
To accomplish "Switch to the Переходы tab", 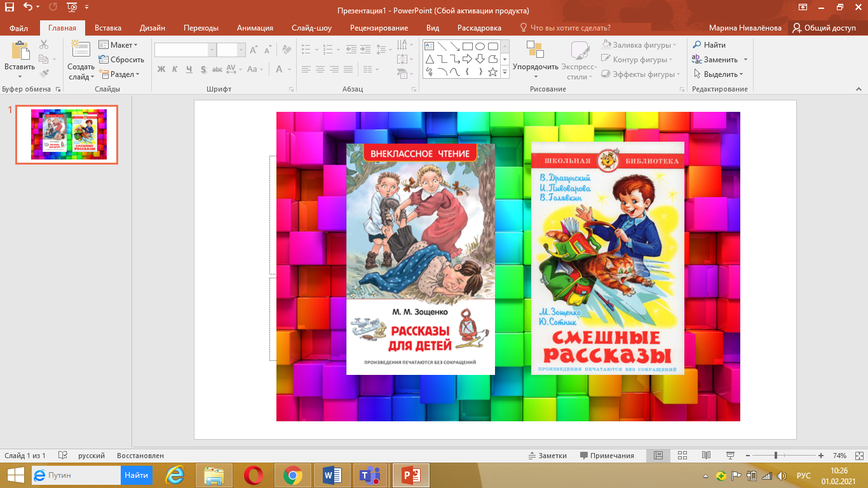I will (201, 28).
